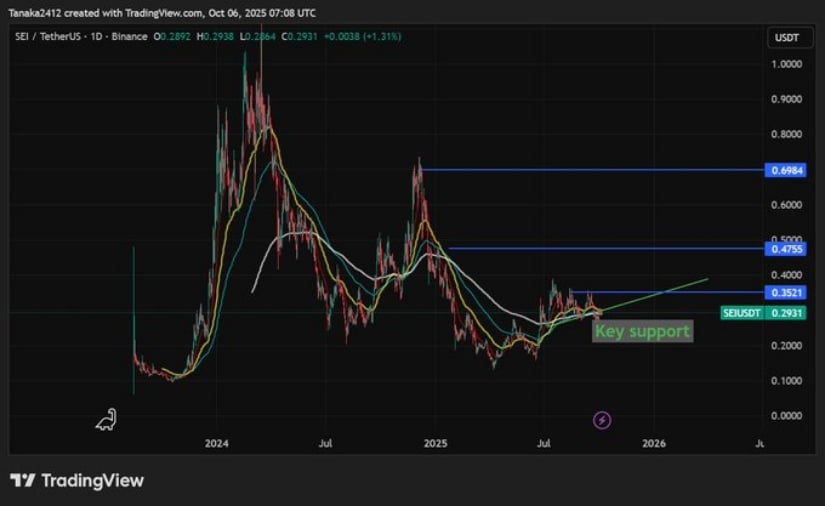Click the Tanaka2412 created with TradingView.com text
The width and height of the screenshot is (825, 506).
coord(160,13)
